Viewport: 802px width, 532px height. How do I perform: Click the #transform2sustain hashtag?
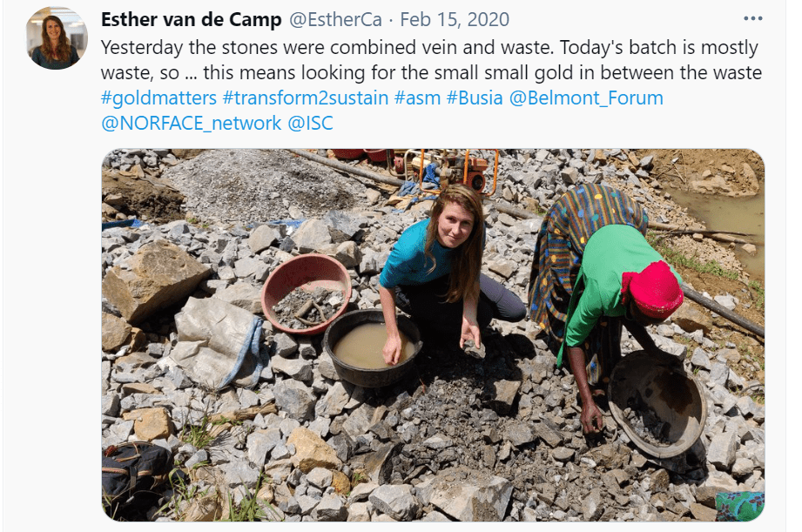pos(306,98)
